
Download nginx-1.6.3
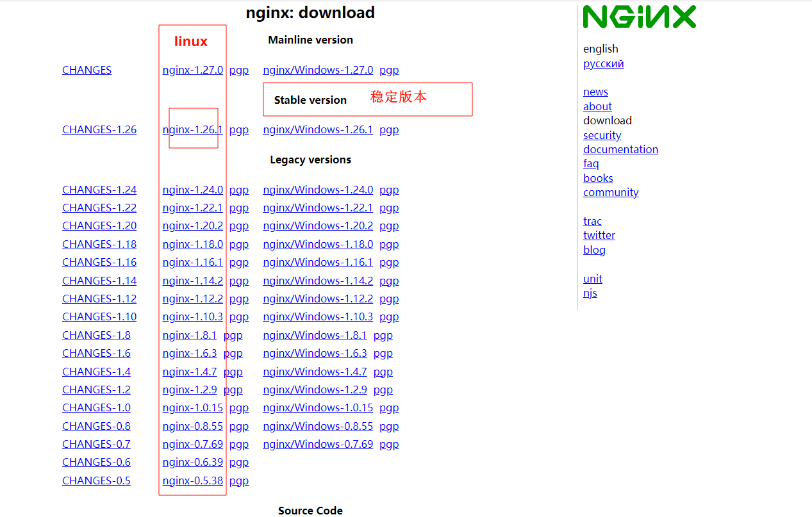(x=190, y=353)
